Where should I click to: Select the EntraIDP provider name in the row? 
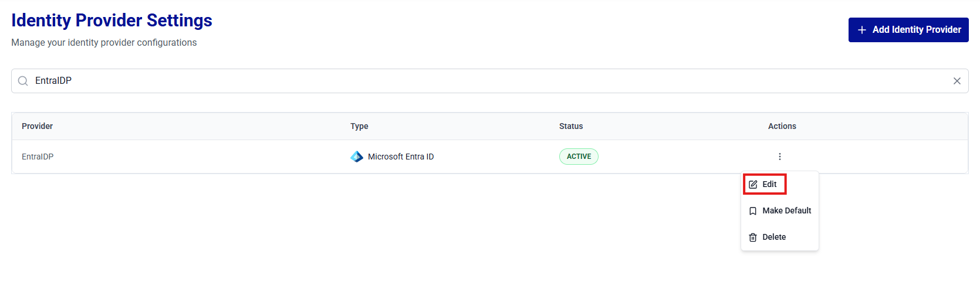pyautogui.click(x=38, y=157)
